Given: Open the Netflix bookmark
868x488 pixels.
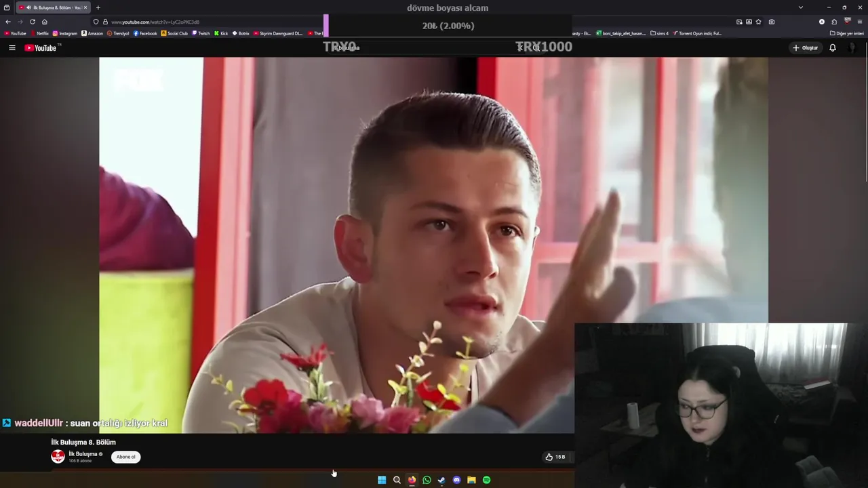Looking at the screenshot, I should click(x=39, y=33).
